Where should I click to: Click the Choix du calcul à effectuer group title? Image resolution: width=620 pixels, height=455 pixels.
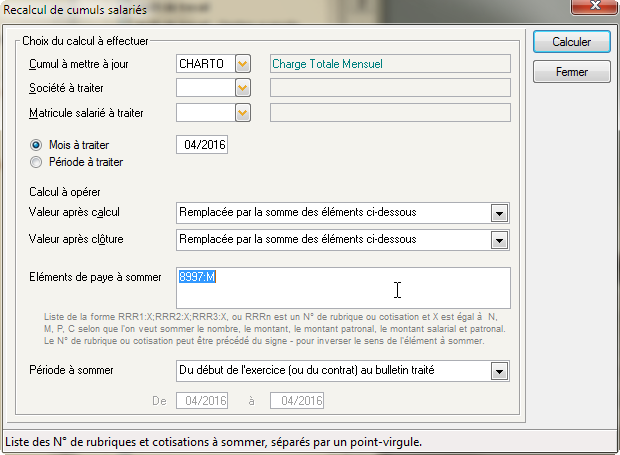pyautogui.click(x=85, y=41)
